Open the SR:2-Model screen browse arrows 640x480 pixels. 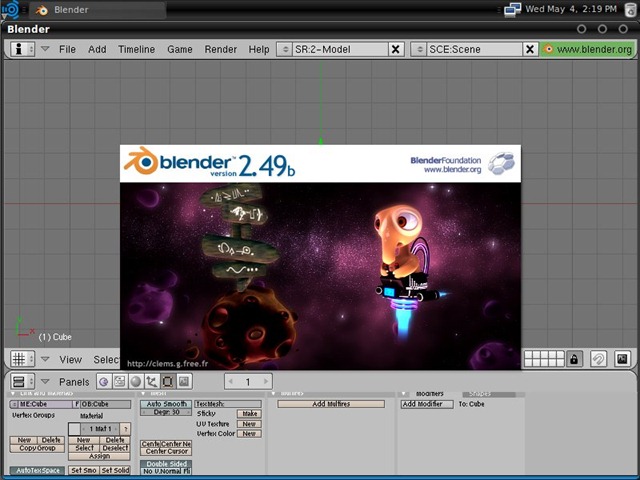pyautogui.click(x=284, y=49)
